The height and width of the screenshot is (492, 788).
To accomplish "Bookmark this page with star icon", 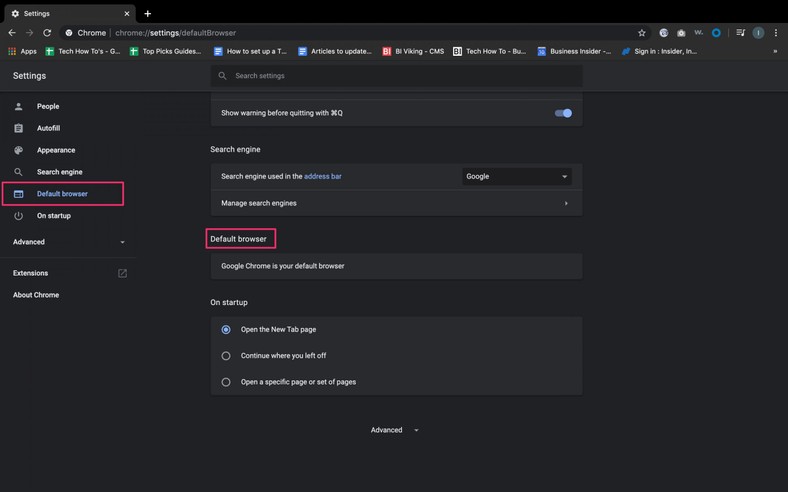I will click(x=642, y=33).
